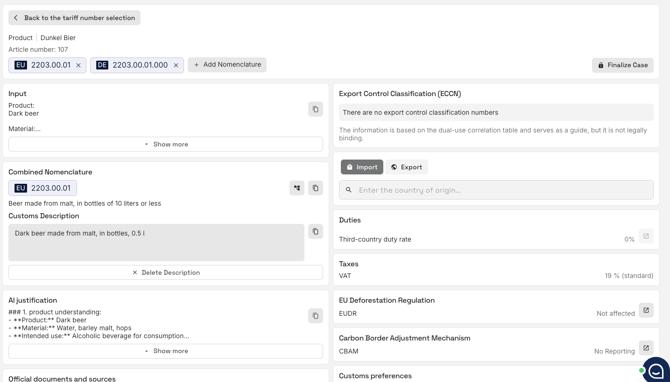Open the chat support bubble

(x=656, y=370)
